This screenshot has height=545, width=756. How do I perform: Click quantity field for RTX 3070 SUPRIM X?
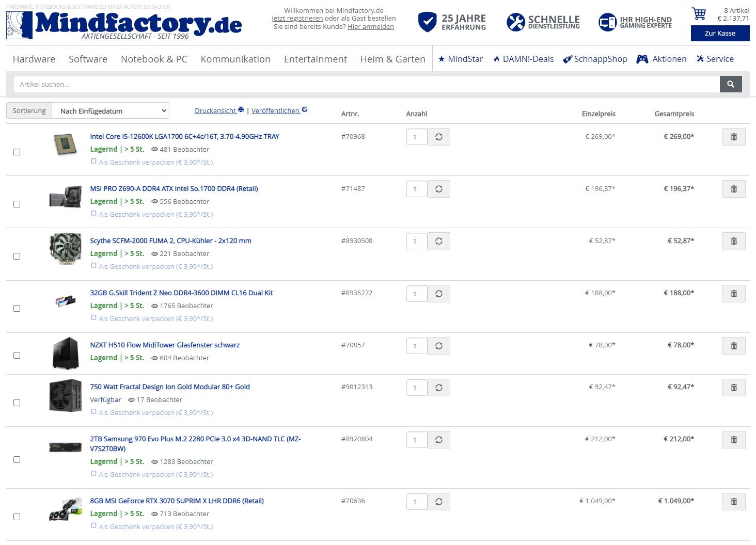tap(417, 502)
